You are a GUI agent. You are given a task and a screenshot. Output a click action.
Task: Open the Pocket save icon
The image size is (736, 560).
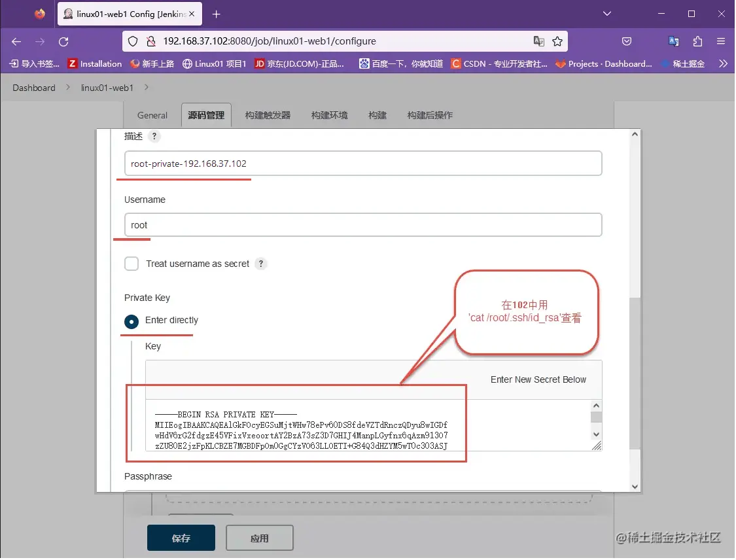627,41
